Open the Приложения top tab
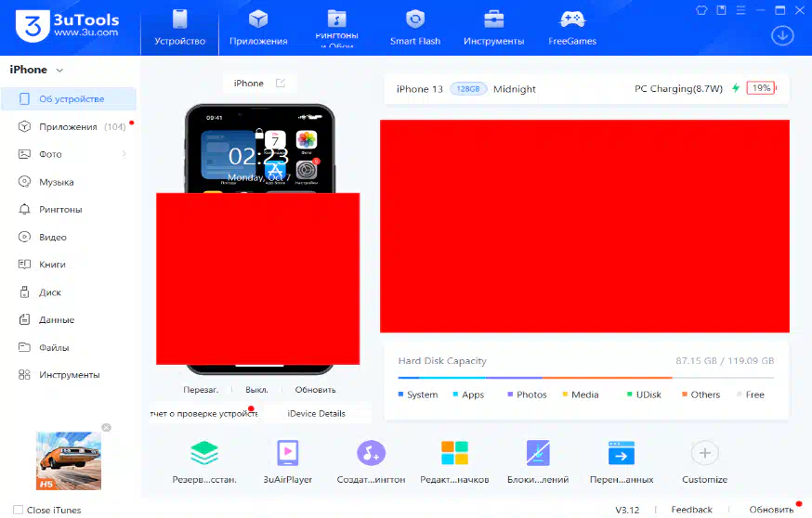812x518 pixels. click(x=258, y=28)
